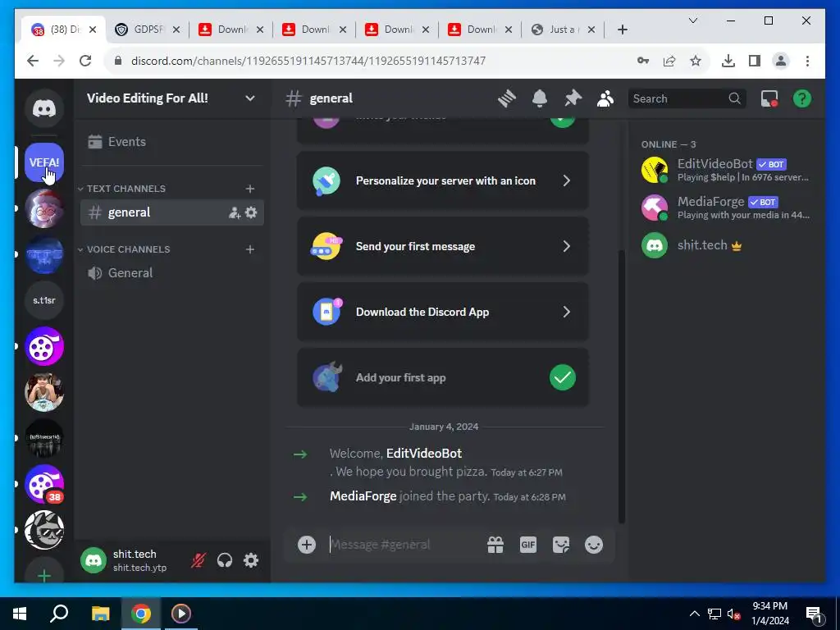This screenshot has width=840, height=630.
Task: Switch to the Just a browser tab
Action: point(564,30)
